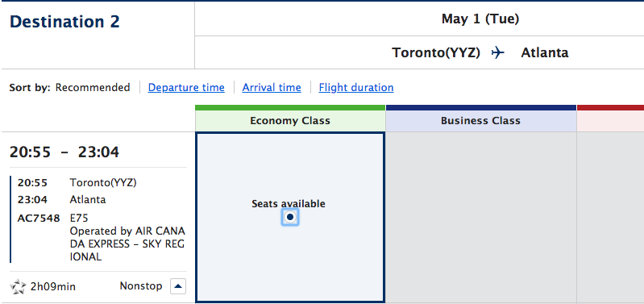Collapse flight details with the arrow button
This screenshot has width=644, height=304.
[x=178, y=286]
